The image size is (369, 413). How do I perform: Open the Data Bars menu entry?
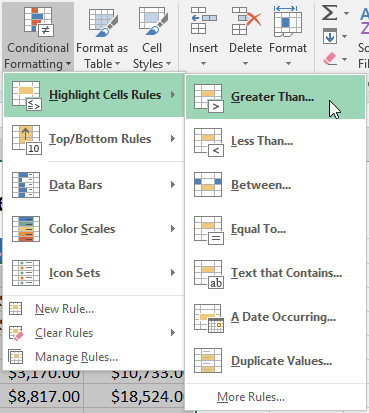coord(94,185)
